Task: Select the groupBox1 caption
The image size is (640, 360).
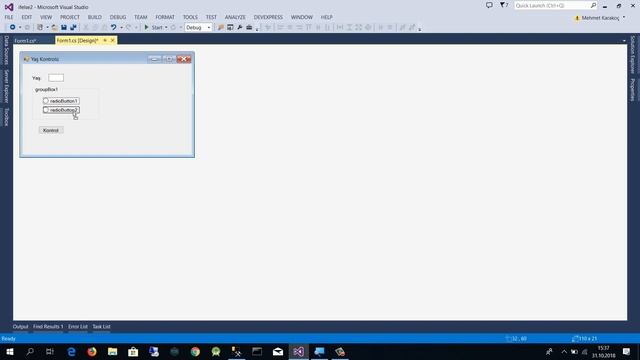Action: click(x=46, y=89)
